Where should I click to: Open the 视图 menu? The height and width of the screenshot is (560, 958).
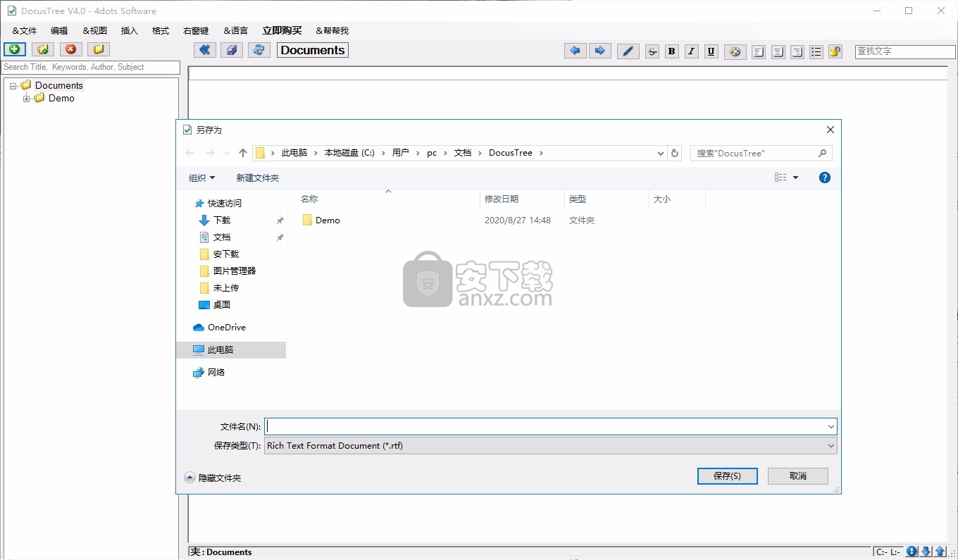pos(95,31)
